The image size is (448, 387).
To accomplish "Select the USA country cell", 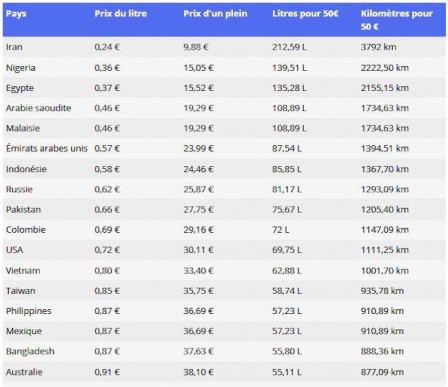I will (14, 250).
